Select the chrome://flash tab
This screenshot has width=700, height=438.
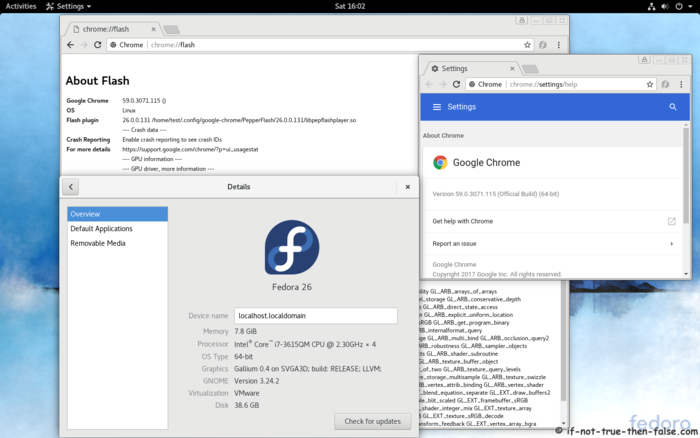point(110,29)
